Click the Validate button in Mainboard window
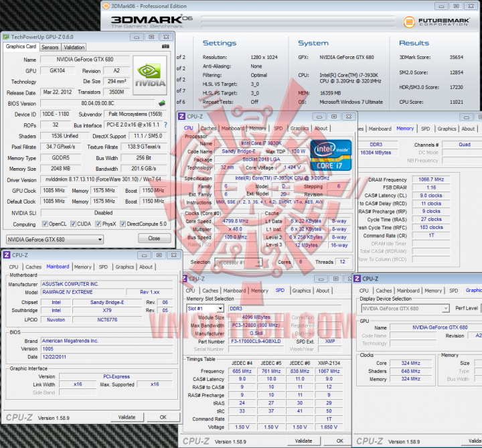The height and width of the screenshot is (448, 482). tap(127, 417)
